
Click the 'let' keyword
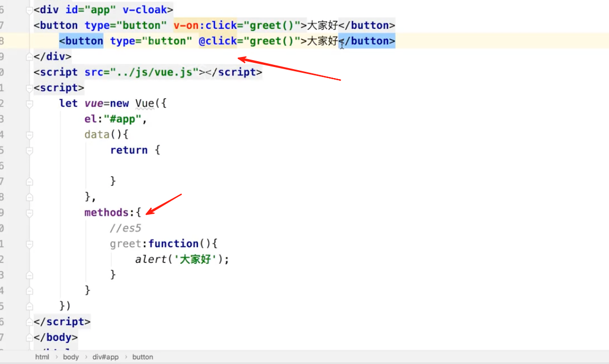(x=69, y=103)
